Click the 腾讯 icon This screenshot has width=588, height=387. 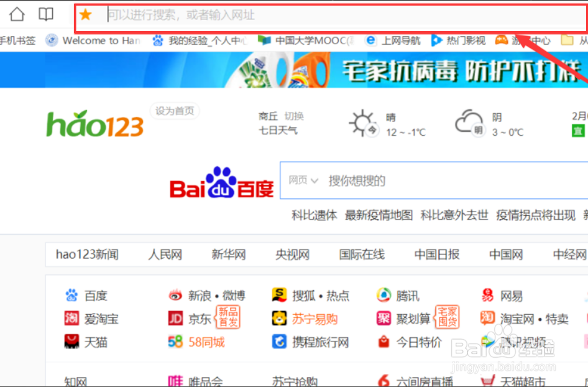click(x=384, y=295)
